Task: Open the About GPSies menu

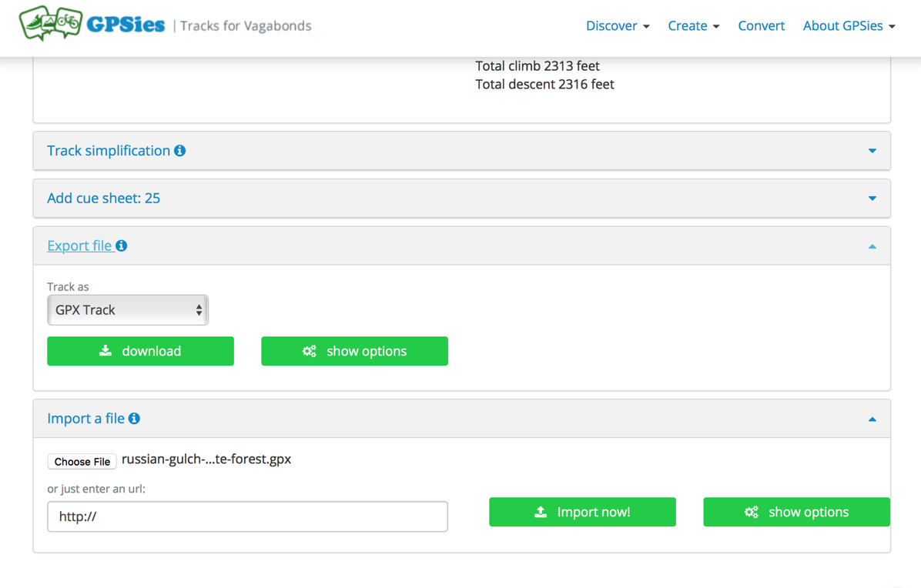Action: point(849,26)
